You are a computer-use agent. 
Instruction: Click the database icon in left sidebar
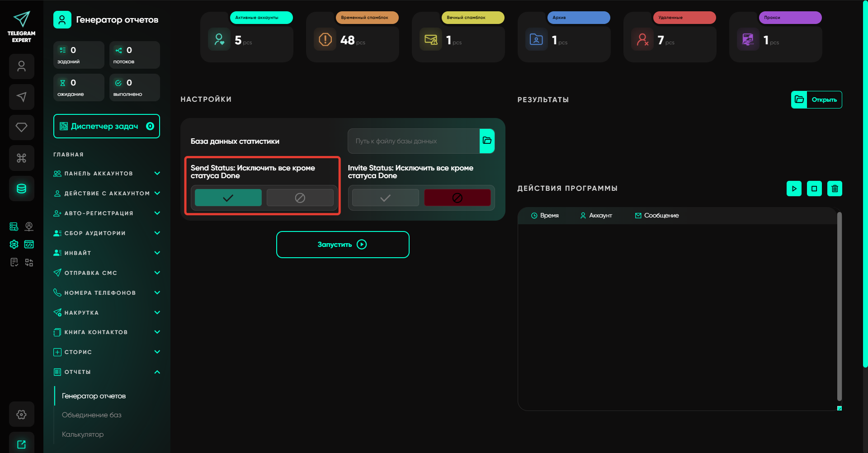21,189
